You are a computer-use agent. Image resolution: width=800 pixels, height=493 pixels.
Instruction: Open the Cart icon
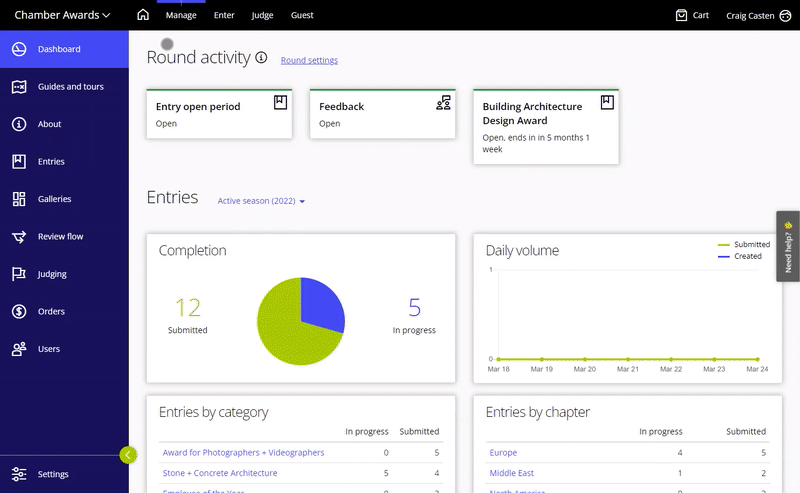pos(692,15)
